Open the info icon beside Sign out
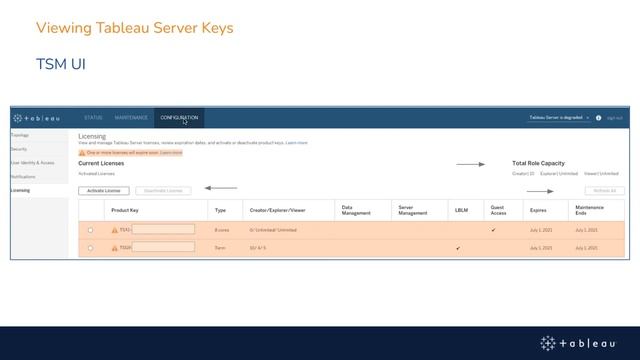The image size is (640, 360). click(598, 118)
